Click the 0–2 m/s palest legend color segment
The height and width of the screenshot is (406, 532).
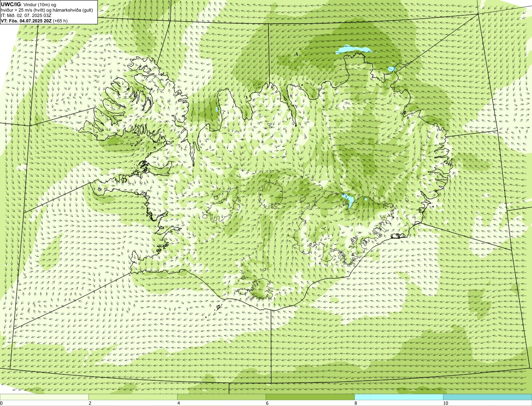[x=44, y=397]
